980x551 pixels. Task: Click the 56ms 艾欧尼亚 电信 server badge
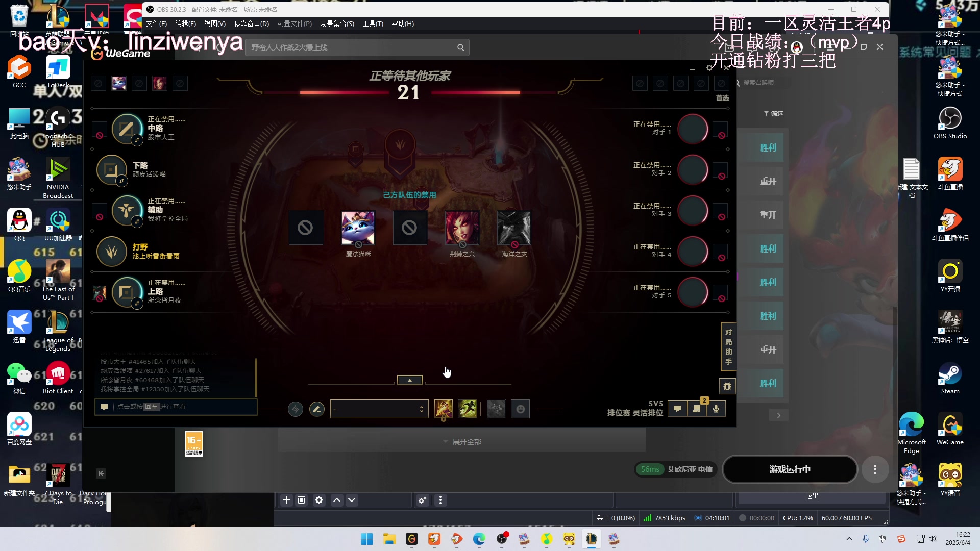(x=676, y=469)
